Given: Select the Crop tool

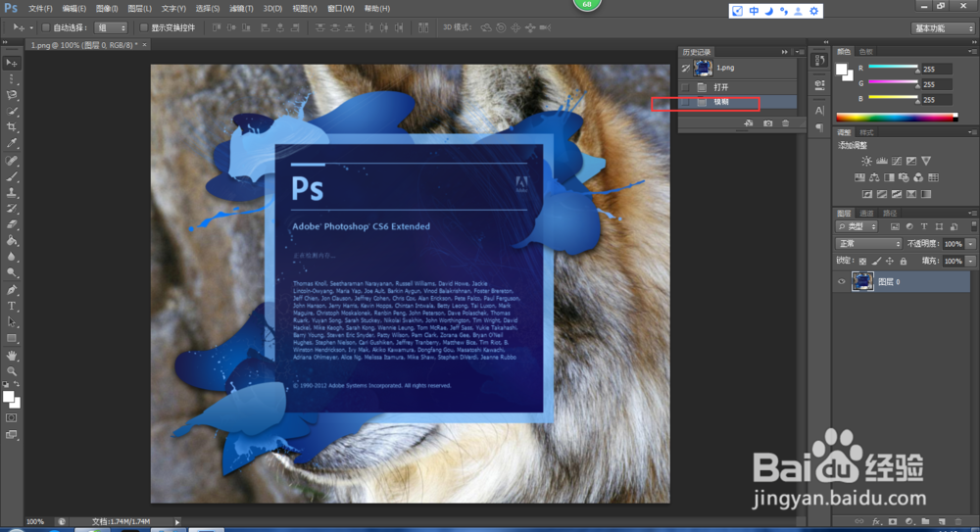Looking at the screenshot, I should click(12, 127).
